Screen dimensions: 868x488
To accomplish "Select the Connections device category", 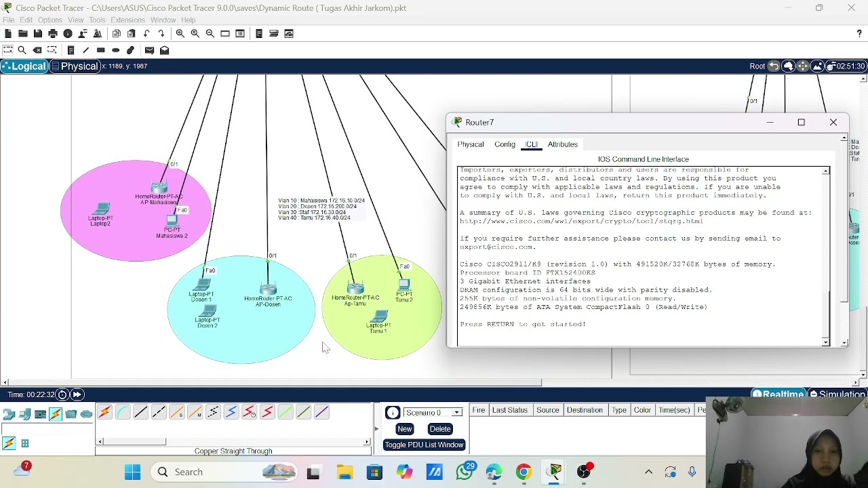I will (x=56, y=414).
